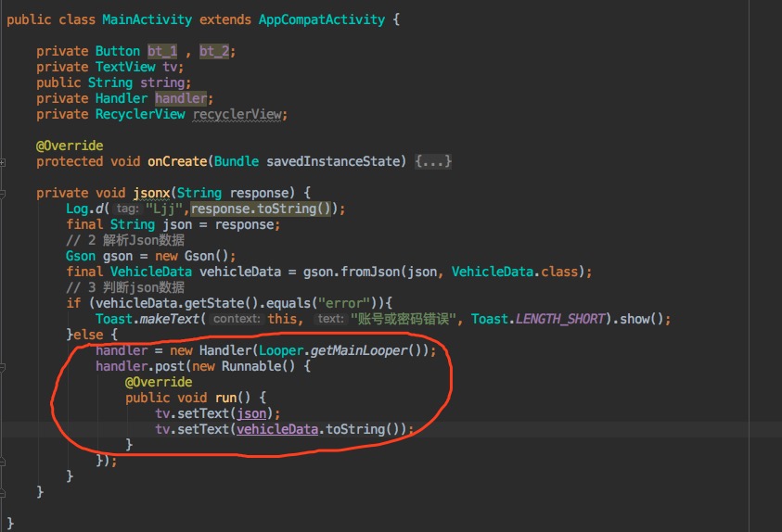Select the bt_2 Button variable
This screenshot has width=782, height=532.
point(214,51)
